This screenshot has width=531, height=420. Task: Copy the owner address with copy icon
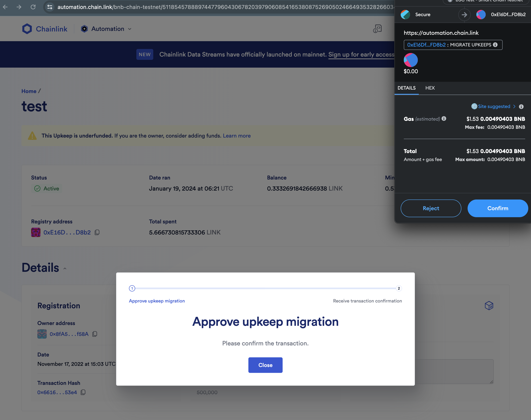(95, 334)
